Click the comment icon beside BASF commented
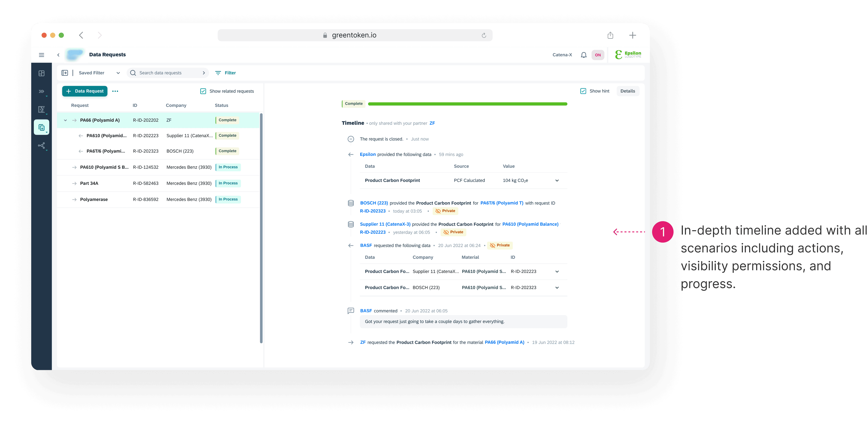This screenshot has height=425, width=868. coord(351,311)
